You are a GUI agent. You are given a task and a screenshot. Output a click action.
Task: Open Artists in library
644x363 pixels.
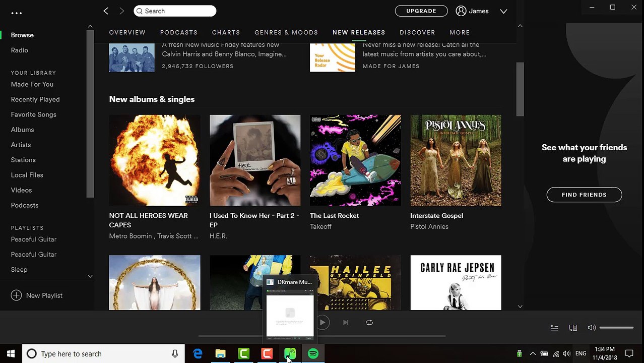click(x=21, y=145)
